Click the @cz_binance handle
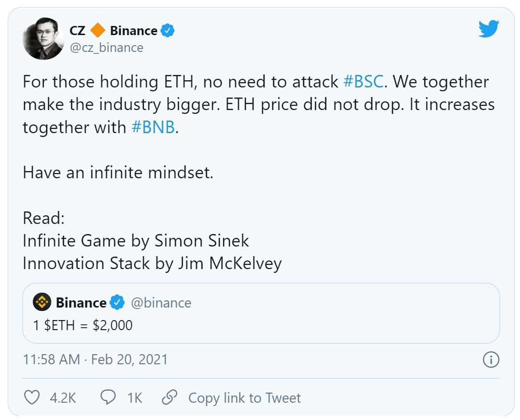520x420 pixels. click(106, 48)
